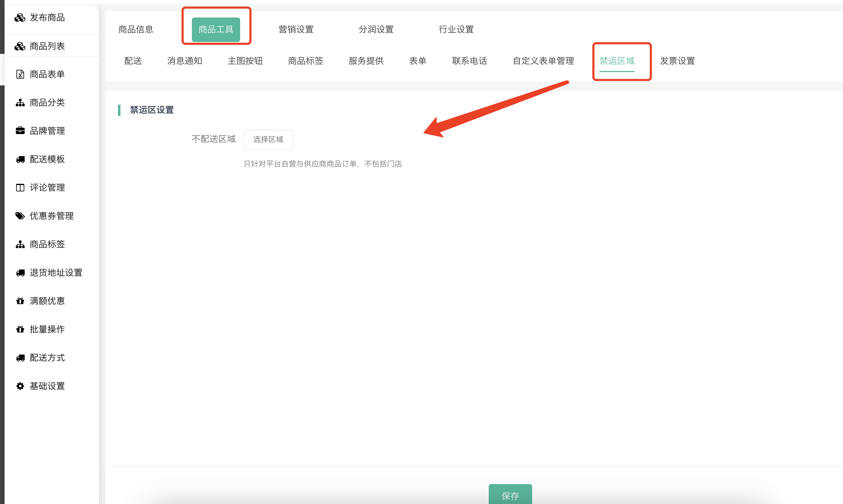
Task: Click the 配送模板 truck icon
Action: point(20,159)
